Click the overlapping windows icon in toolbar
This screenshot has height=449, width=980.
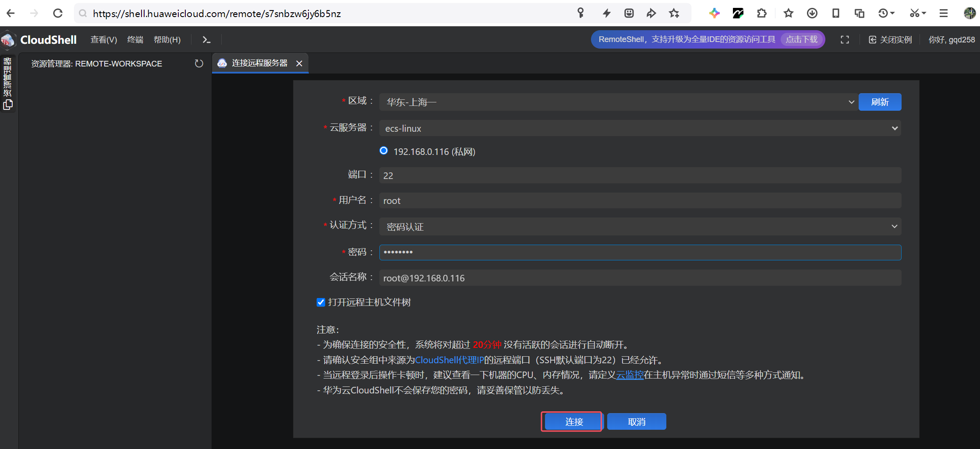tap(860, 13)
